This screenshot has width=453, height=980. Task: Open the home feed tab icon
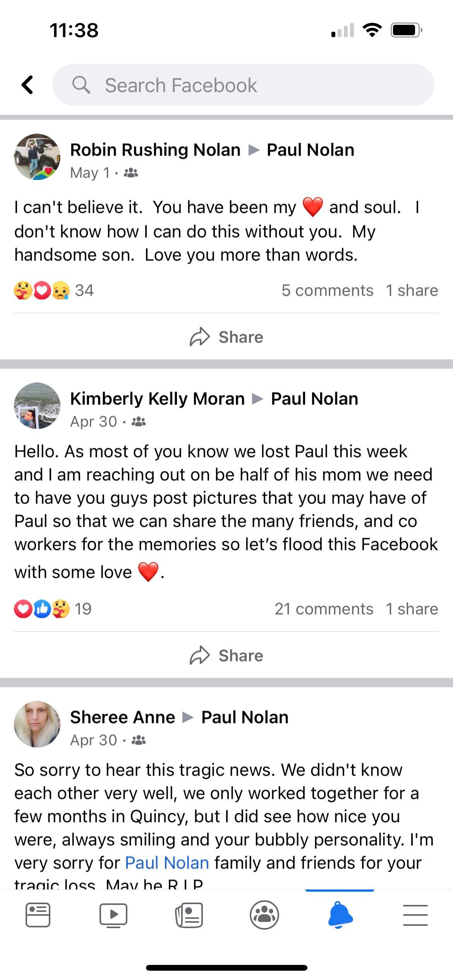click(38, 915)
